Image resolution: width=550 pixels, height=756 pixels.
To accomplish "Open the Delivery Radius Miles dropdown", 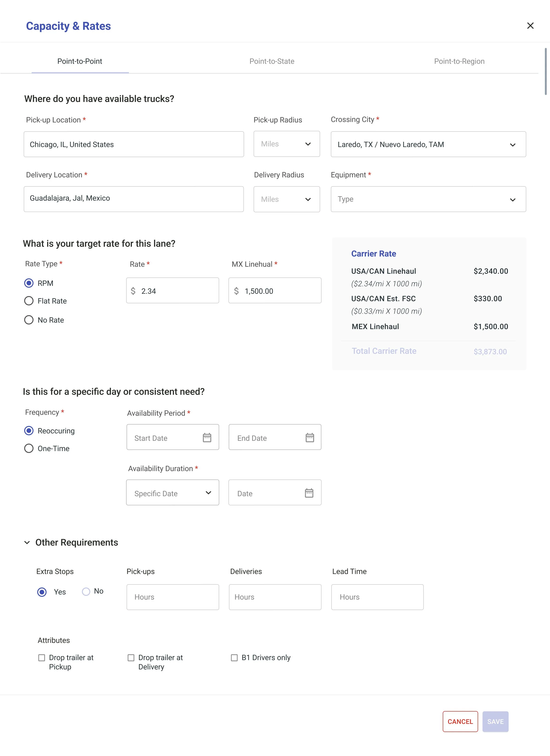I will pos(286,199).
